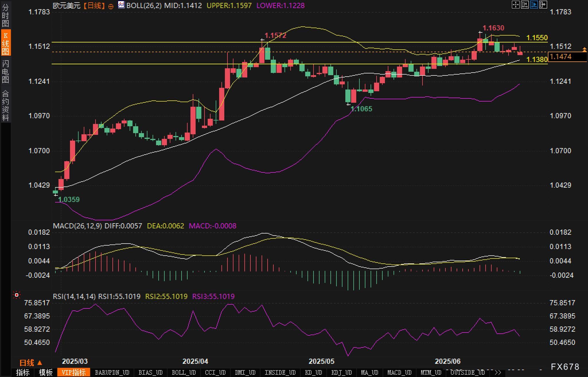Switch to 分时图 view in sidebar
The image size is (588, 377).
pos(5,15)
